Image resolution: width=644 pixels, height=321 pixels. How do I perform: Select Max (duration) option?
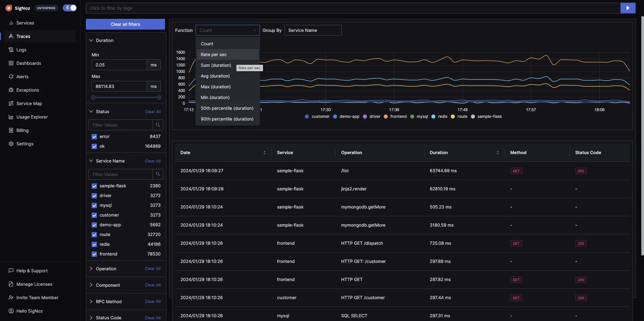(228, 87)
